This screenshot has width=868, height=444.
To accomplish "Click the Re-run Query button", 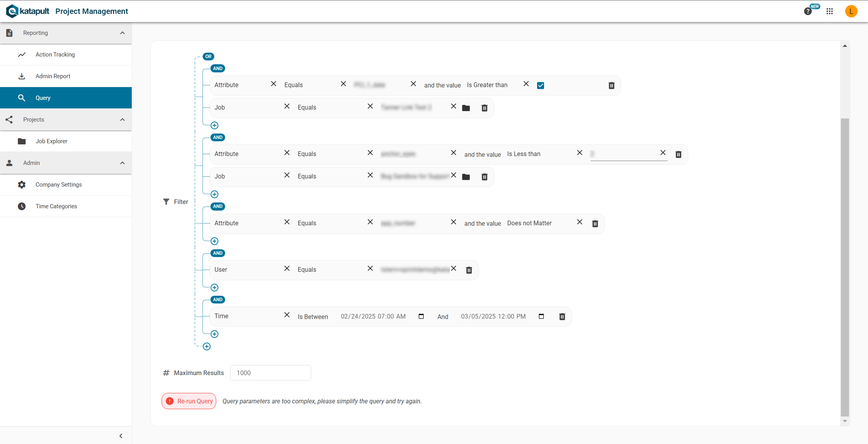I will 189,401.
